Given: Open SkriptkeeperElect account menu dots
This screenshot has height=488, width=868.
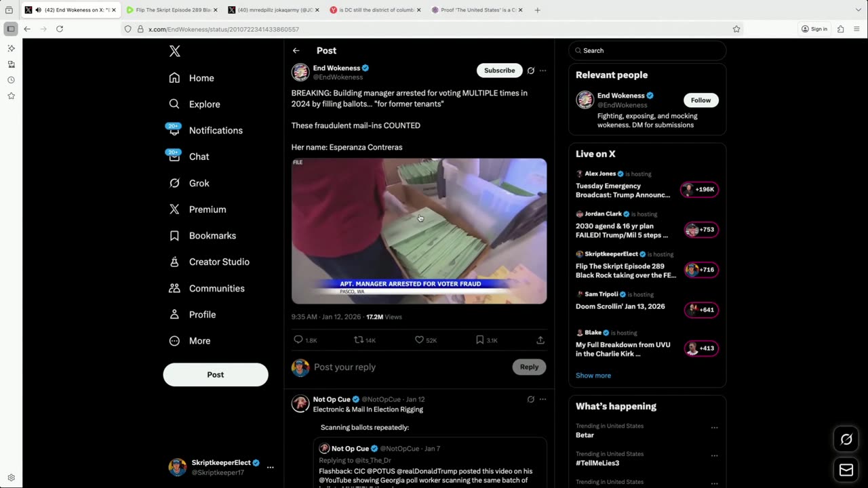Looking at the screenshot, I should pos(270,468).
